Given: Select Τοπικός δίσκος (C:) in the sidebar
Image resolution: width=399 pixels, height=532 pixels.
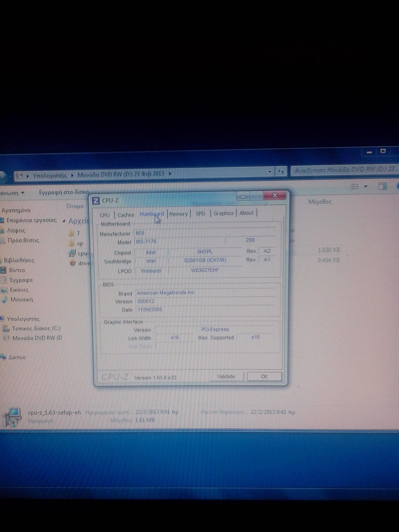Looking at the screenshot, I should 36,329.
